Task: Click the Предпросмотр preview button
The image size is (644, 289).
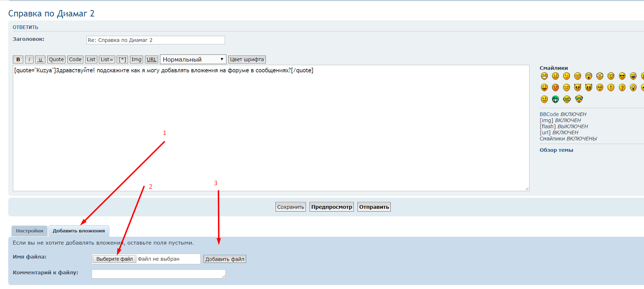Action: (332, 207)
